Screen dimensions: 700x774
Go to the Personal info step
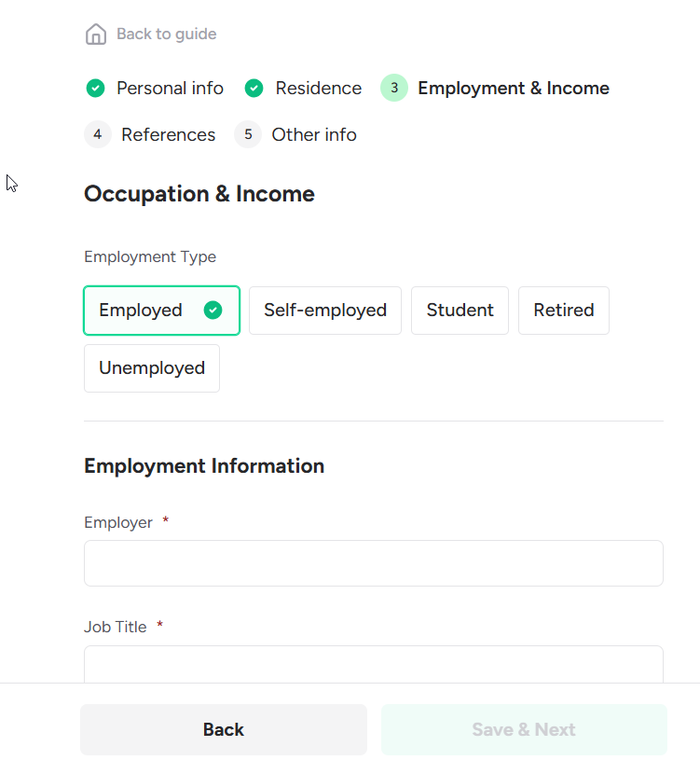(x=170, y=89)
